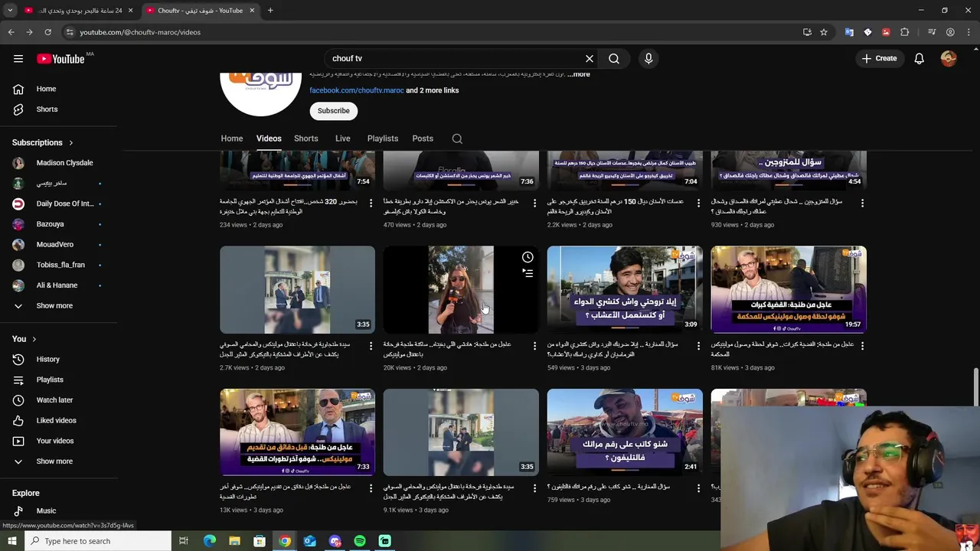This screenshot has width=980, height=551.
Task: Click the Add to queue icon on the hovered thumbnail
Action: (x=528, y=273)
